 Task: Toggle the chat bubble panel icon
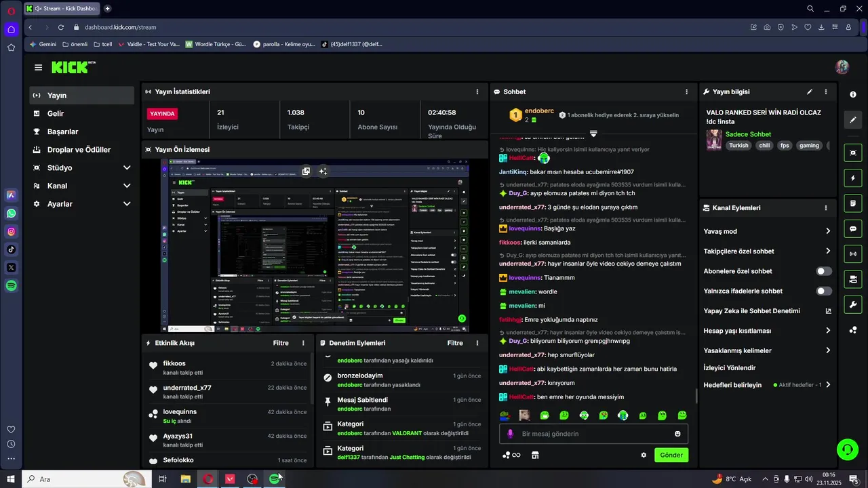[853, 229]
